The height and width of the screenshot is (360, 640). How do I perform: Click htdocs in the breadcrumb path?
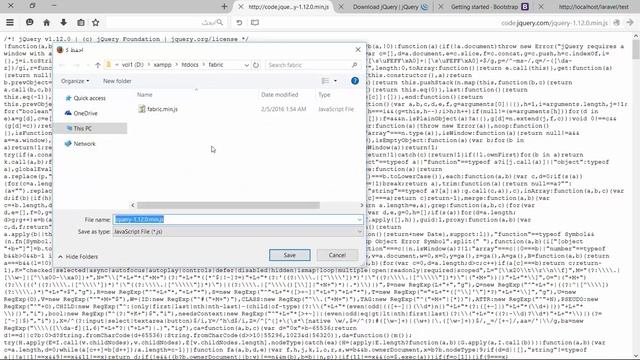tap(190, 65)
